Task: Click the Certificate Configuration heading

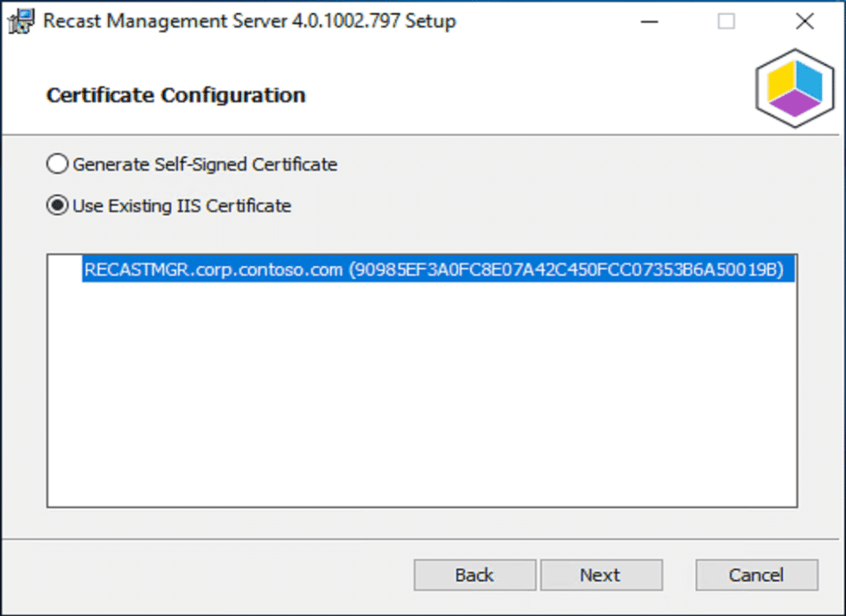Action: point(176,95)
